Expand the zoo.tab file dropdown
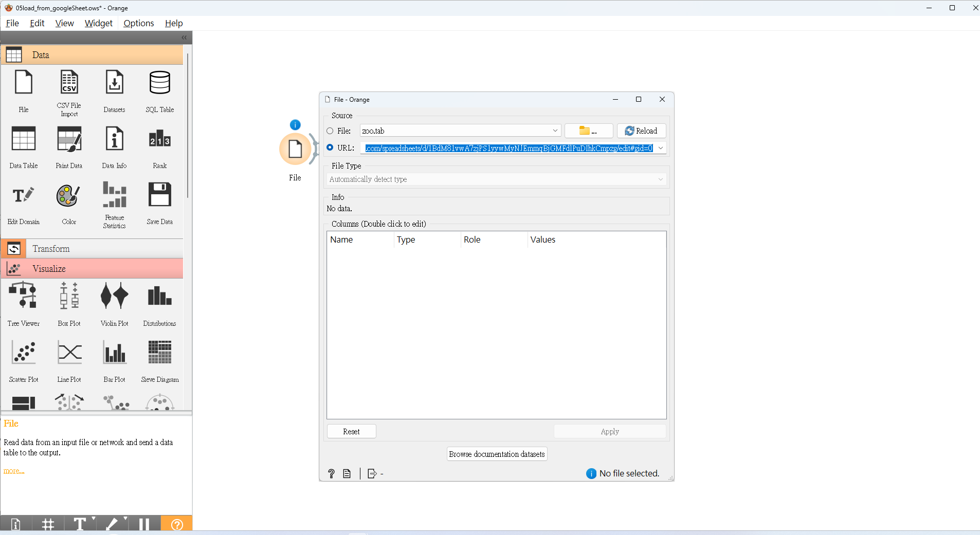Image resolution: width=980 pixels, height=535 pixels. click(555, 131)
